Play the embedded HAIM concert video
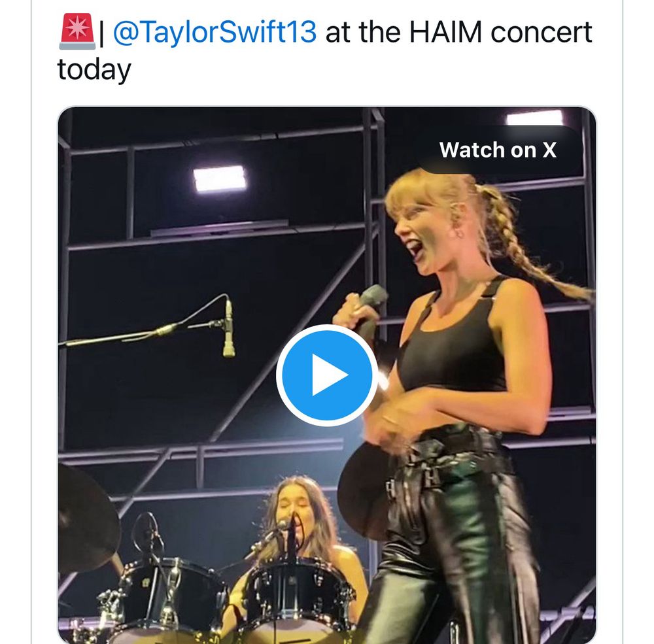The height and width of the screenshot is (644, 654). point(326,375)
